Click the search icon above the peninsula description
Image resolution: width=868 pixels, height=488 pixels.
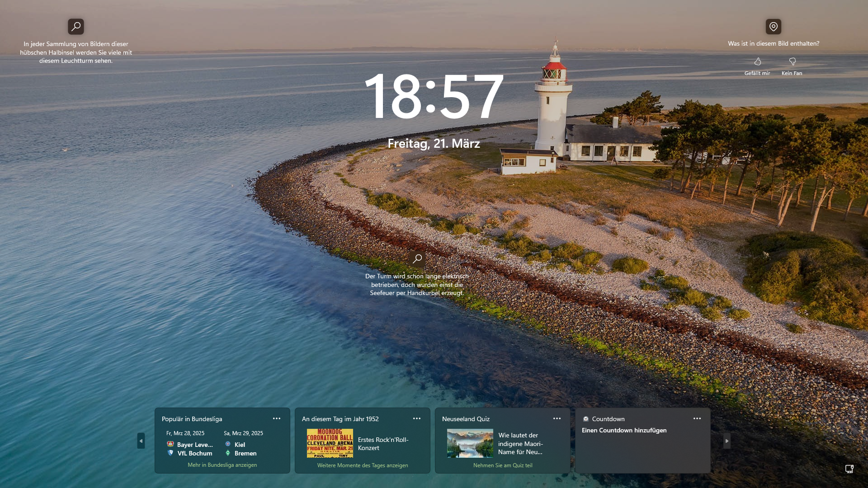(76, 27)
